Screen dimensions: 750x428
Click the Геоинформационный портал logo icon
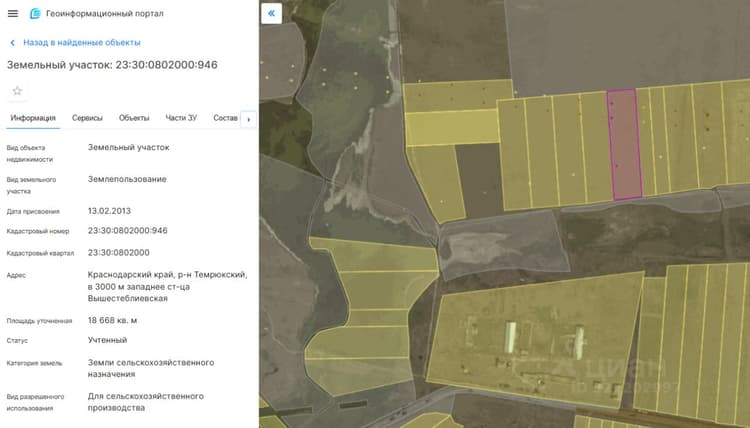tap(35, 13)
